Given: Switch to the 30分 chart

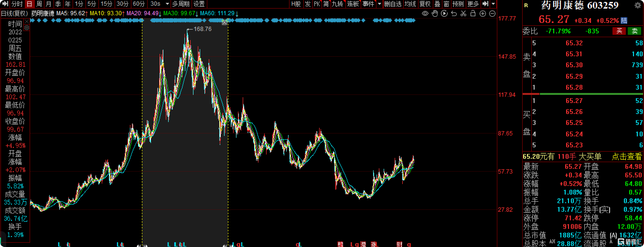Looking at the screenshot, I should [123, 4].
